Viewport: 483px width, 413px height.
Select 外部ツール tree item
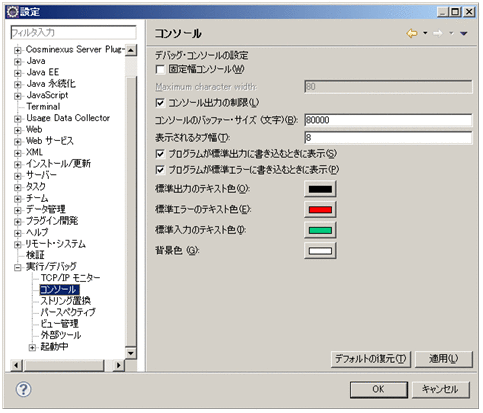click(61, 335)
